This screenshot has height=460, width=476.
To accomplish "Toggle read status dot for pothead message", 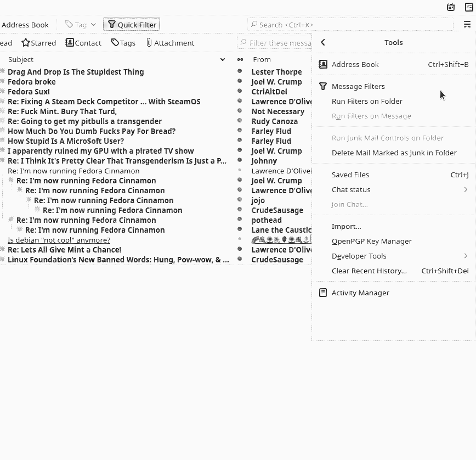I will (x=240, y=220).
